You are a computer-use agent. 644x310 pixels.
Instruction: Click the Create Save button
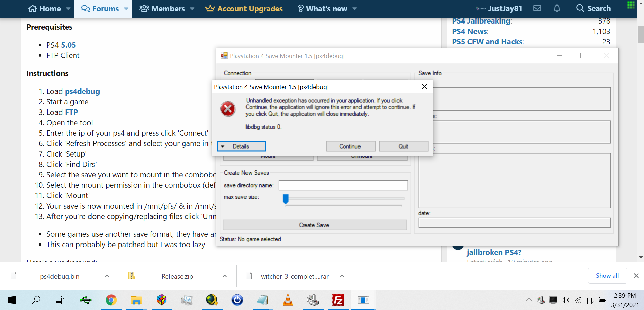pos(314,225)
